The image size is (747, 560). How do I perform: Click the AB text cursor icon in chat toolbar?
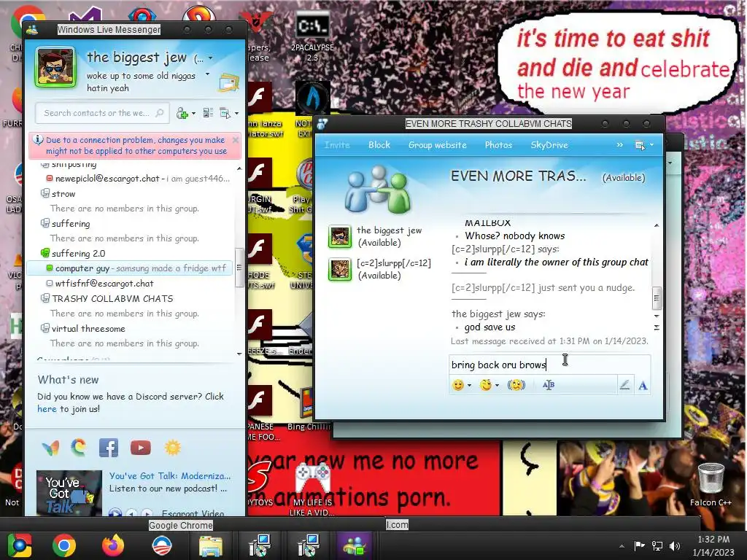pos(549,385)
